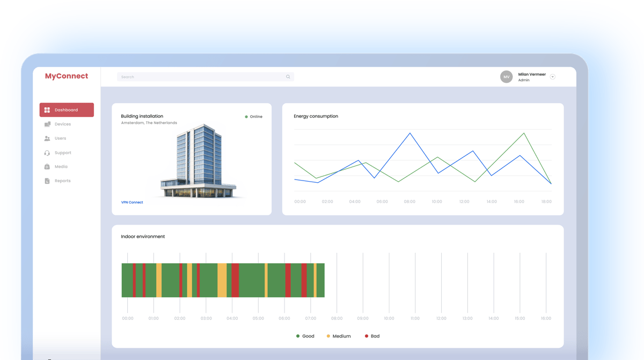Click the Support headset icon
This screenshot has width=644, height=360.
tap(47, 153)
